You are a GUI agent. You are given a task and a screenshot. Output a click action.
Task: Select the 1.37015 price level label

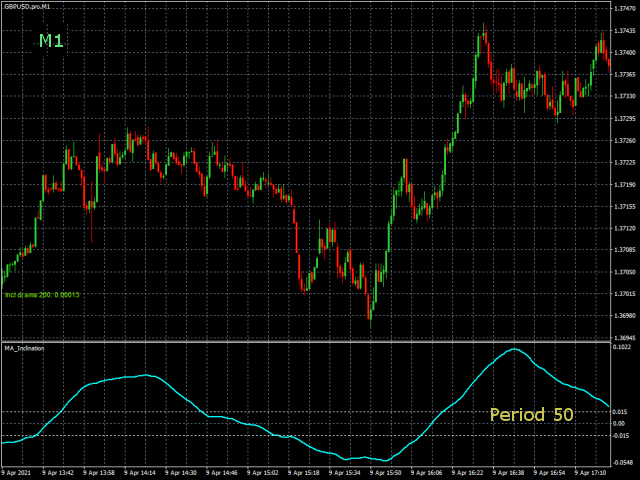[624, 294]
